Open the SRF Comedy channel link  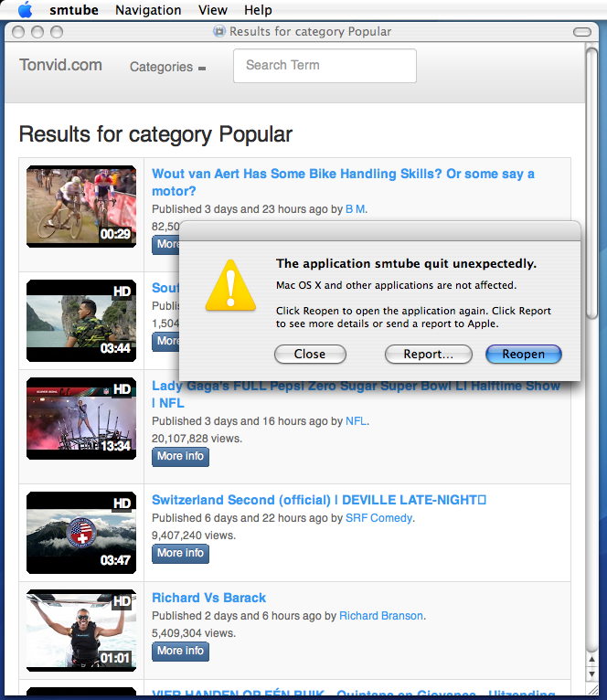coord(379,518)
